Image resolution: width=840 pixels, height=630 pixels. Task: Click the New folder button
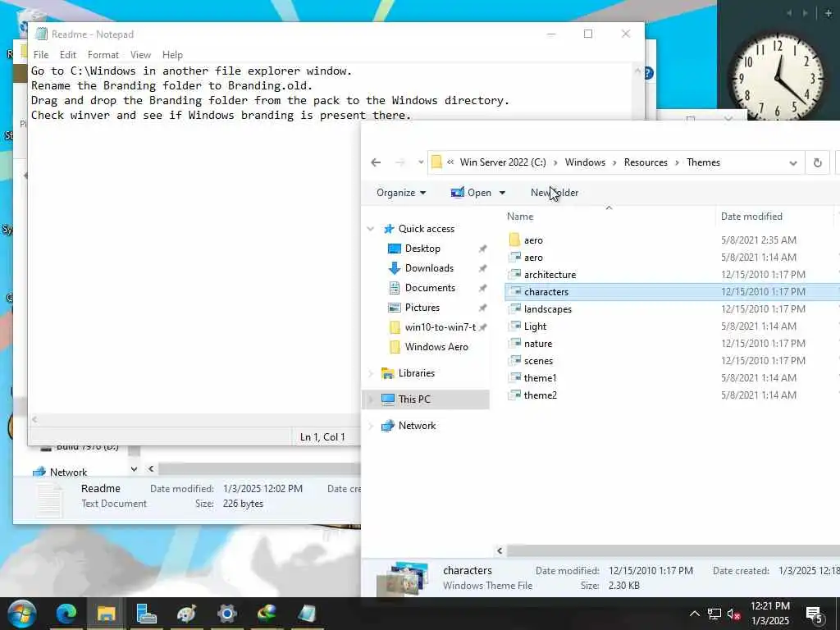(x=555, y=193)
